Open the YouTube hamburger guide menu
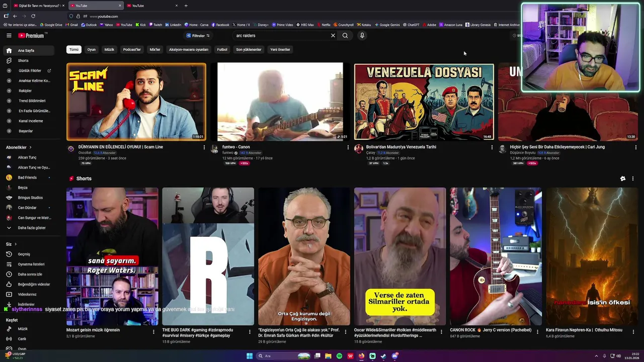Image resolution: width=644 pixels, height=362 pixels. (x=9, y=36)
